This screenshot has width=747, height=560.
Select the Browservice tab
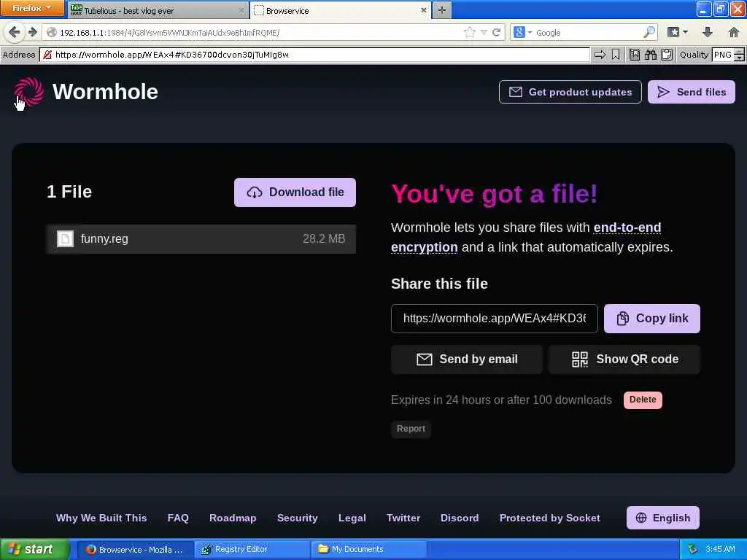point(340,10)
